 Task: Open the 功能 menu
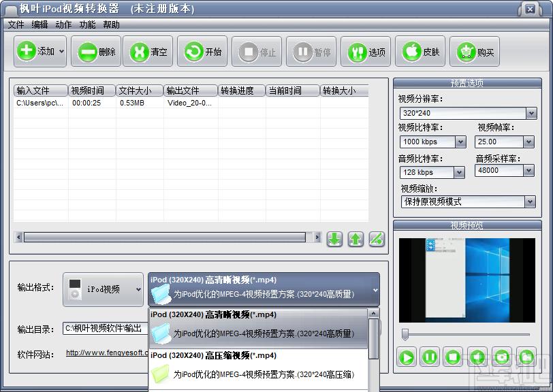(x=87, y=24)
